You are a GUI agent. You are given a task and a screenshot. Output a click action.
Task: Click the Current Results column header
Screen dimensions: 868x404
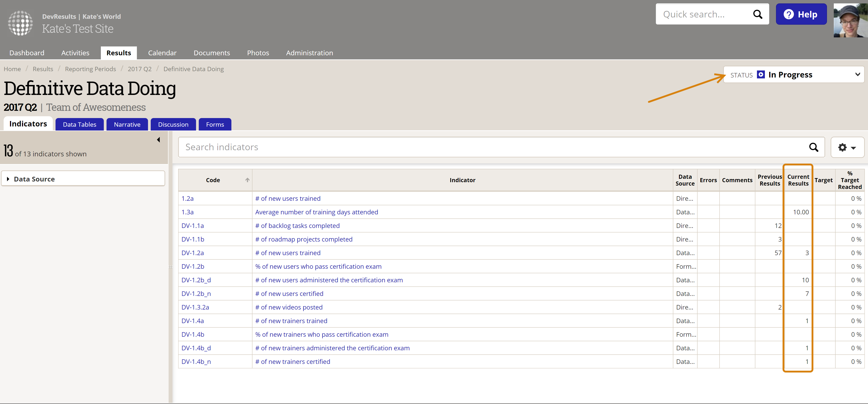tap(798, 180)
